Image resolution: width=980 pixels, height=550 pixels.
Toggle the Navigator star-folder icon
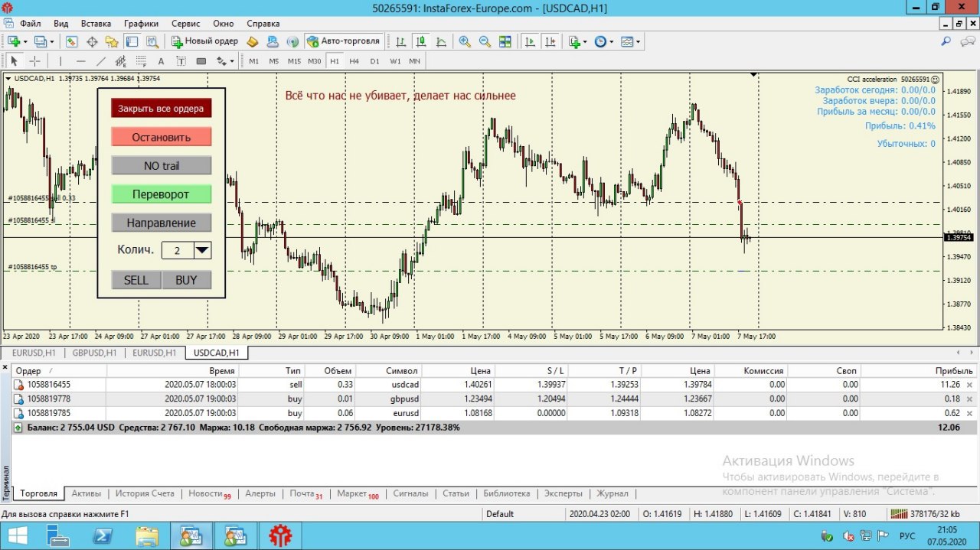[112, 41]
